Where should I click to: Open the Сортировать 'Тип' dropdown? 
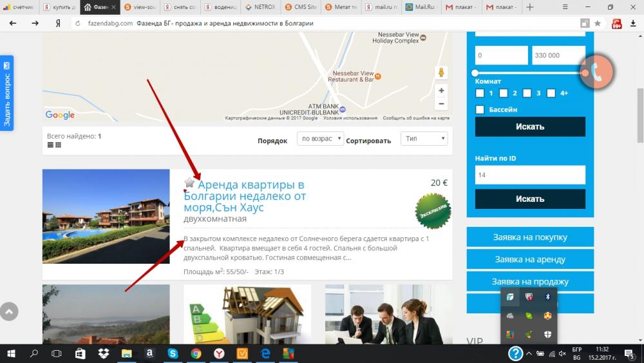click(424, 139)
